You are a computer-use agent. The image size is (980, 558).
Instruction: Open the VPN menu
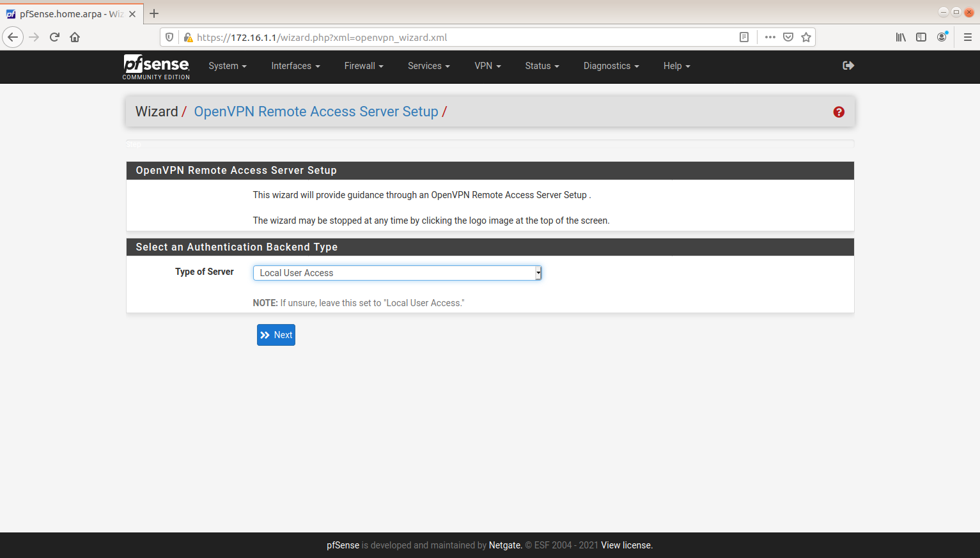[488, 66]
